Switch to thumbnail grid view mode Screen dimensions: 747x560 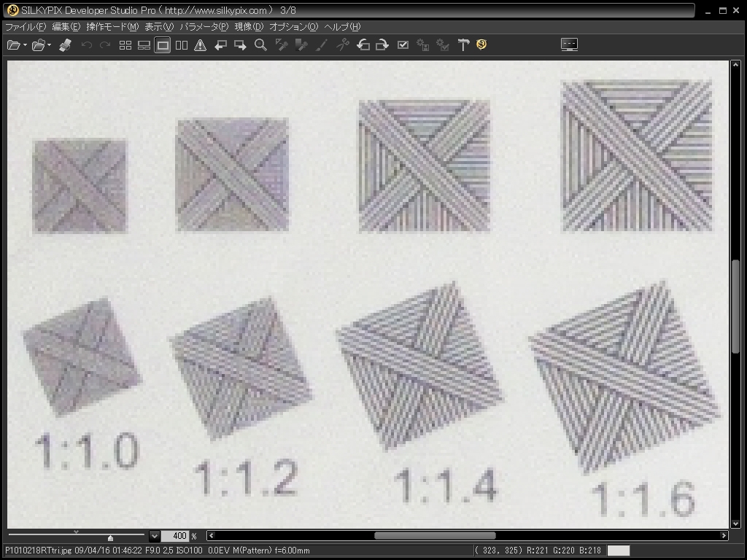tap(125, 45)
